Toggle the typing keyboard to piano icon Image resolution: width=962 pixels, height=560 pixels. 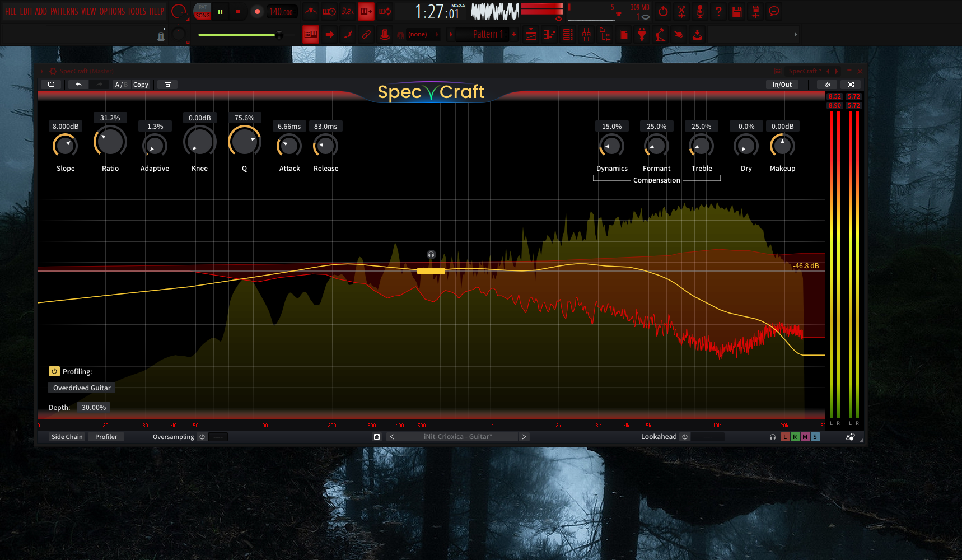point(311,34)
